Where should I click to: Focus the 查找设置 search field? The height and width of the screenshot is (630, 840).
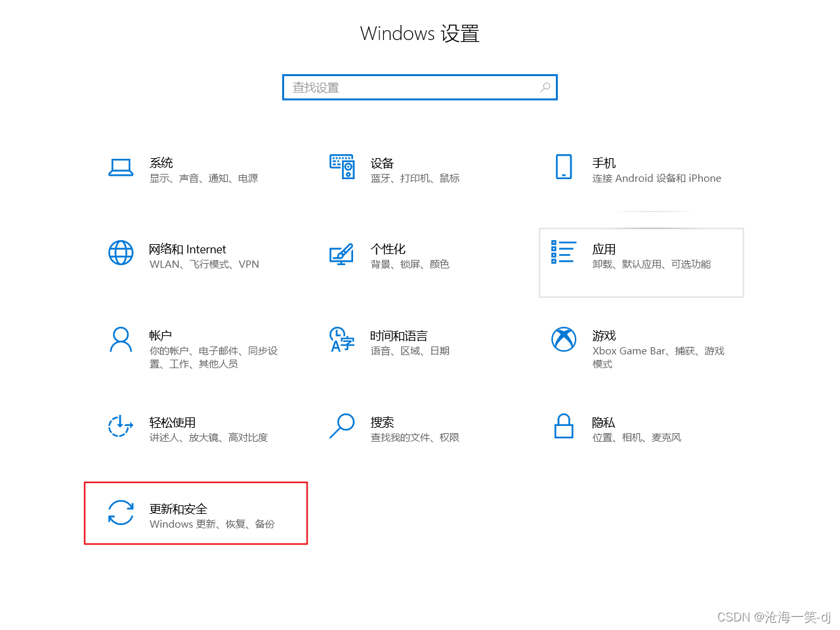pyautogui.click(x=420, y=87)
